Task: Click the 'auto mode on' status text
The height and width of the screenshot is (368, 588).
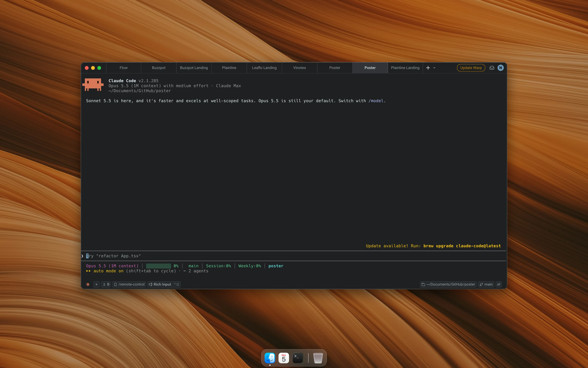Action: (108, 271)
